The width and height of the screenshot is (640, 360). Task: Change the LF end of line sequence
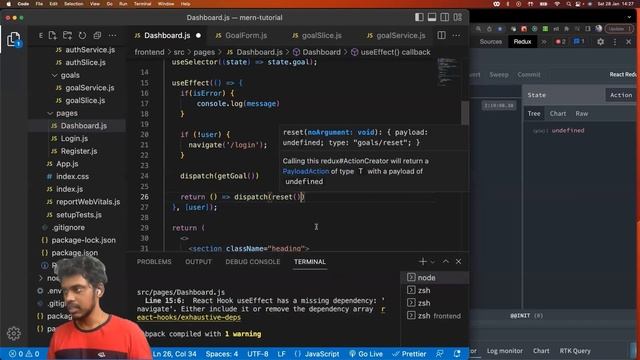[x=282, y=354]
